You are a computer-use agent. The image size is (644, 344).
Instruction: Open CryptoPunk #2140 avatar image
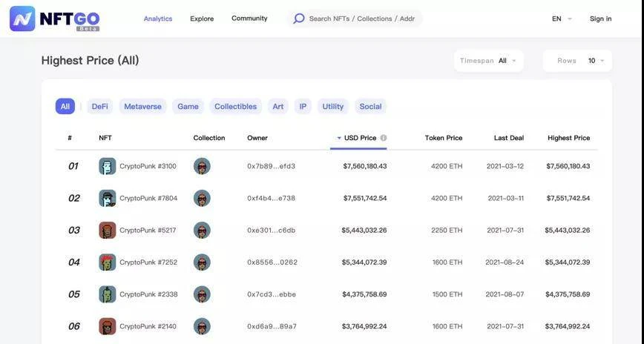tap(107, 326)
